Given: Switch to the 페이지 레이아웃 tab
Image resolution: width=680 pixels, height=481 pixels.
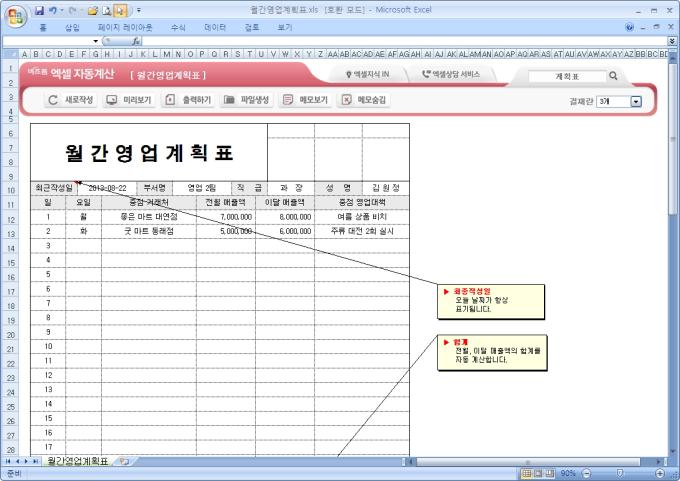Looking at the screenshot, I should pos(125,27).
